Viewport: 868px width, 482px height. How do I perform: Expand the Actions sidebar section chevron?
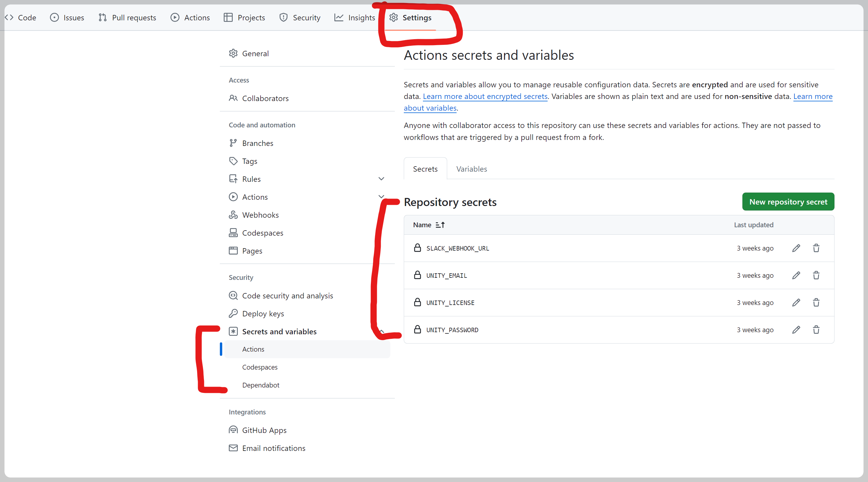381,196
